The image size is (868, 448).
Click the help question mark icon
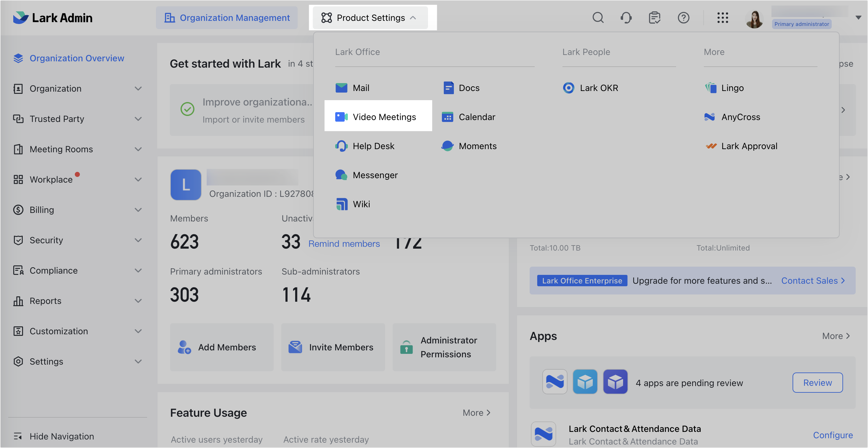683,18
